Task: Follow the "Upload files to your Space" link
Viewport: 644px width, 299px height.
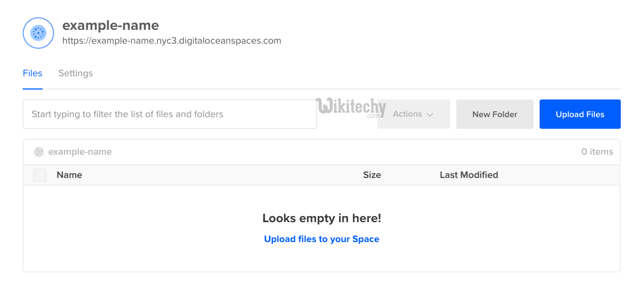Action: [x=321, y=239]
